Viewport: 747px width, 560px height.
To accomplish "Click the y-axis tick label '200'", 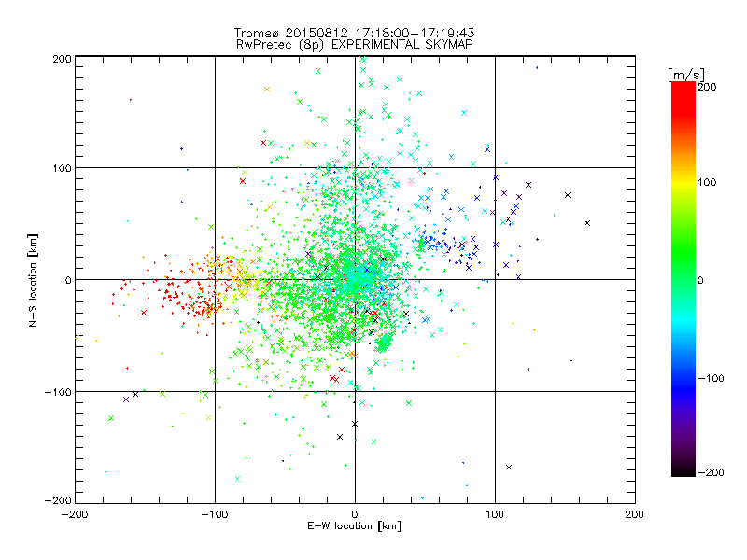I will point(62,59).
